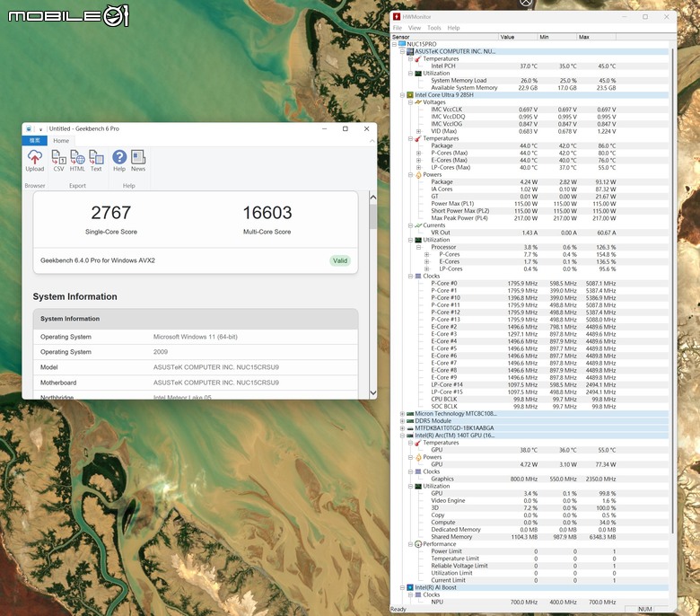
Task: Collapse the Geekbench ribbon with the chevron
Action: pos(372,141)
